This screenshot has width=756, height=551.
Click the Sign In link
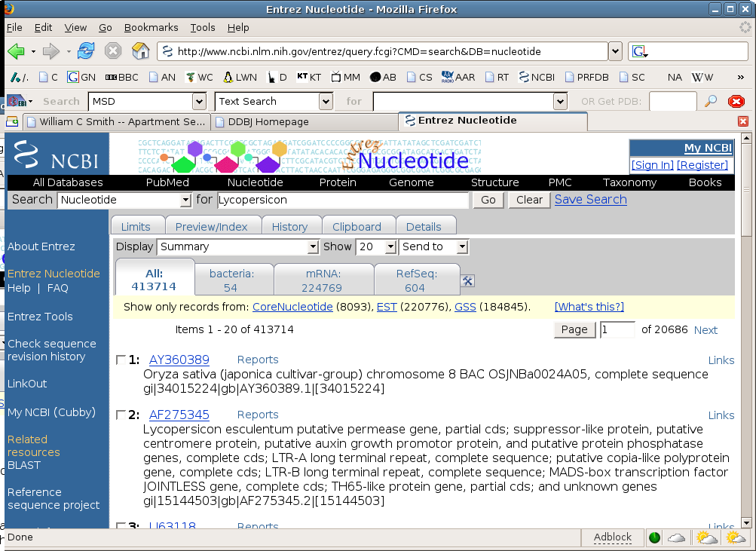[652, 165]
